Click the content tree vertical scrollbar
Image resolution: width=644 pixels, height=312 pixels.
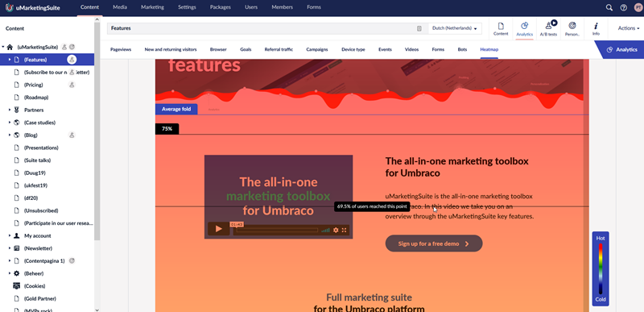pos(97,131)
